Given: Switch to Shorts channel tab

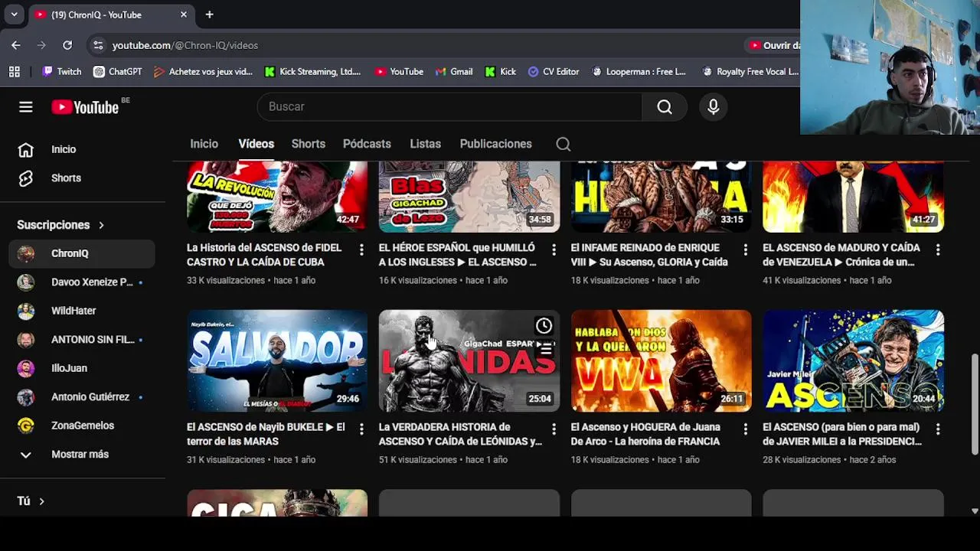Looking at the screenshot, I should [x=309, y=144].
